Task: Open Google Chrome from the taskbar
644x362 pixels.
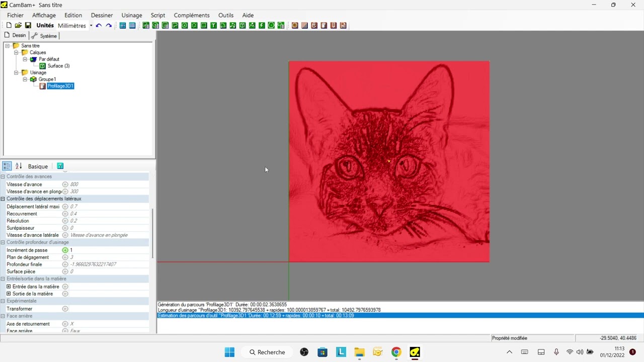Action: (396, 352)
